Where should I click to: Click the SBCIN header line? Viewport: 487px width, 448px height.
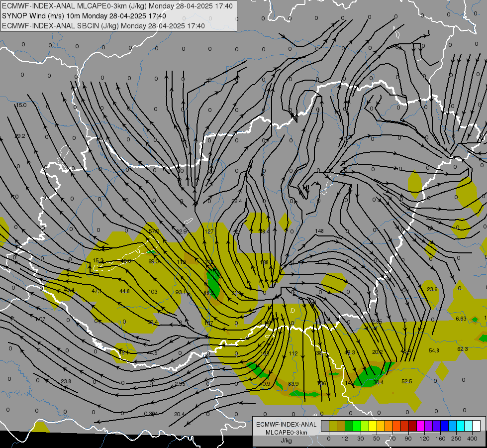click(103, 26)
